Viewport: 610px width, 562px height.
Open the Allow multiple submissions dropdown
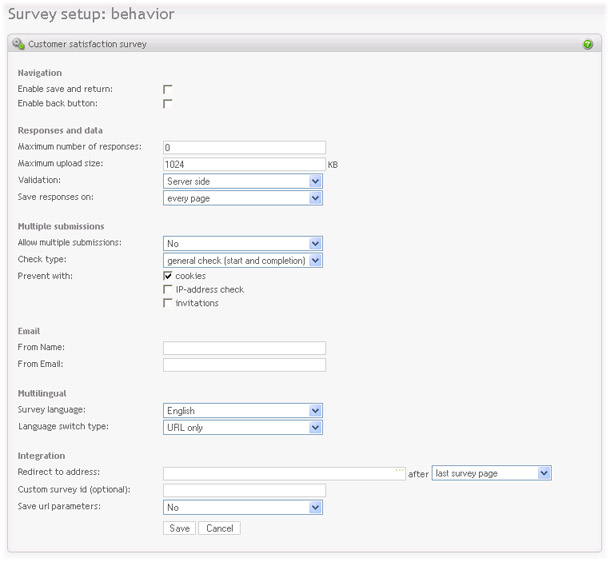tap(243, 243)
